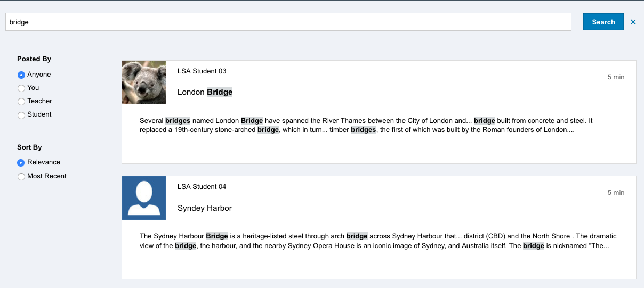Viewport: 644px width, 288px height.
Task: Close the search with the X icon
Action: point(633,22)
